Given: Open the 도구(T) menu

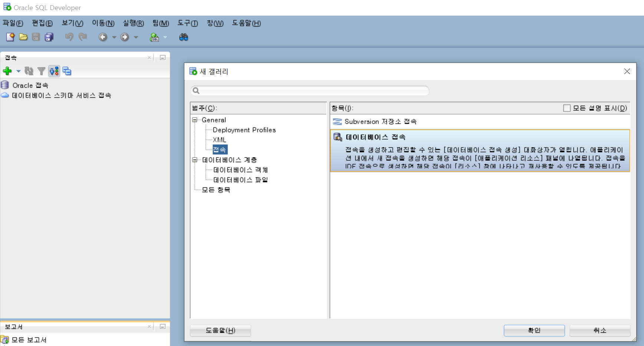Looking at the screenshot, I should (x=188, y=23).
